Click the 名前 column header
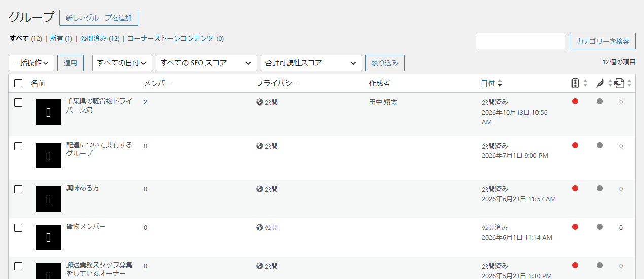 [x=38, y=83]
